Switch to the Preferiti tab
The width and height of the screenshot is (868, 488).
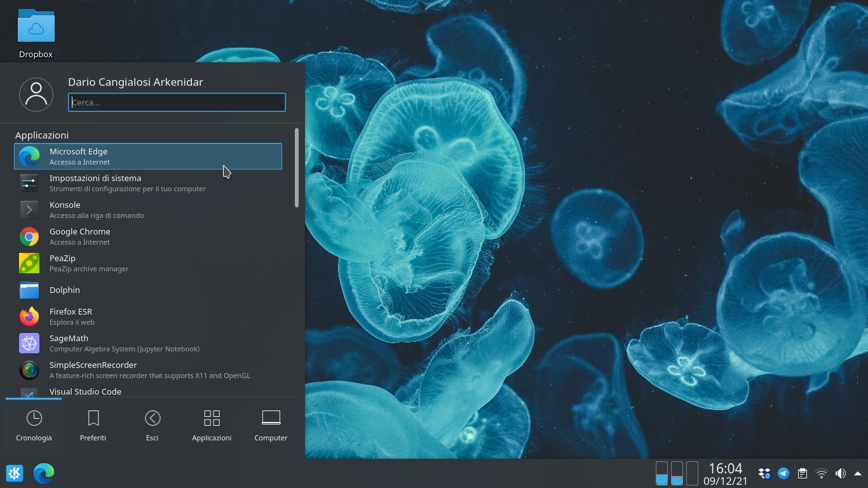(93, 426)
